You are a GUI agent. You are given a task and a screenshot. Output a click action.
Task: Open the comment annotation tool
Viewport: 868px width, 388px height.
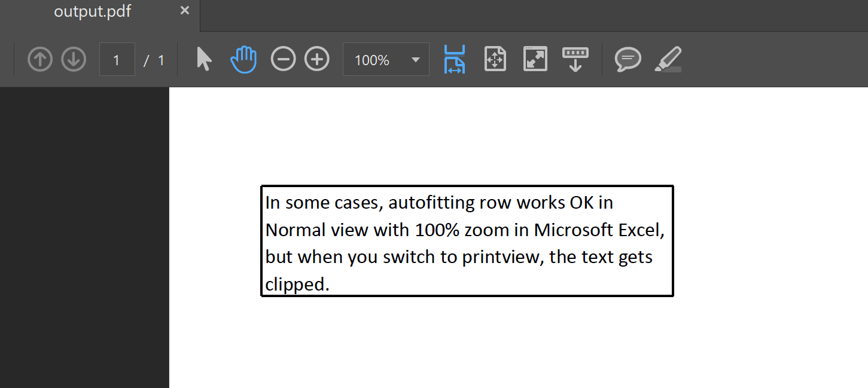[628, 59]
